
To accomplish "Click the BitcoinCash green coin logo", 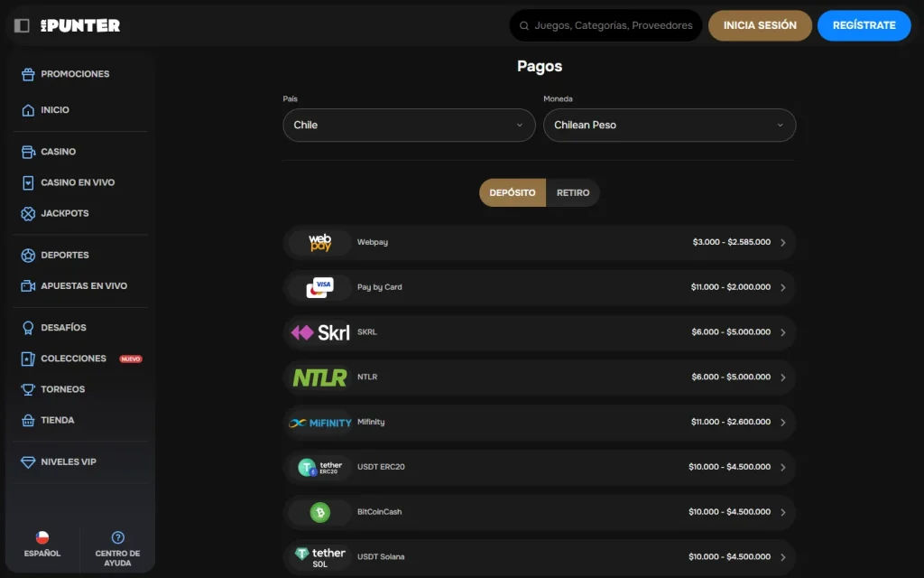I will 320,513.
